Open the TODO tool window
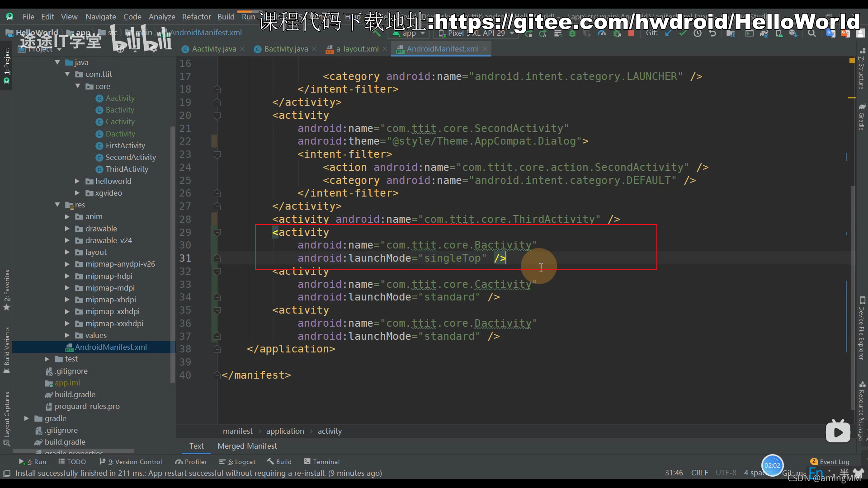 pyautogui.click(x=72, y=462)
